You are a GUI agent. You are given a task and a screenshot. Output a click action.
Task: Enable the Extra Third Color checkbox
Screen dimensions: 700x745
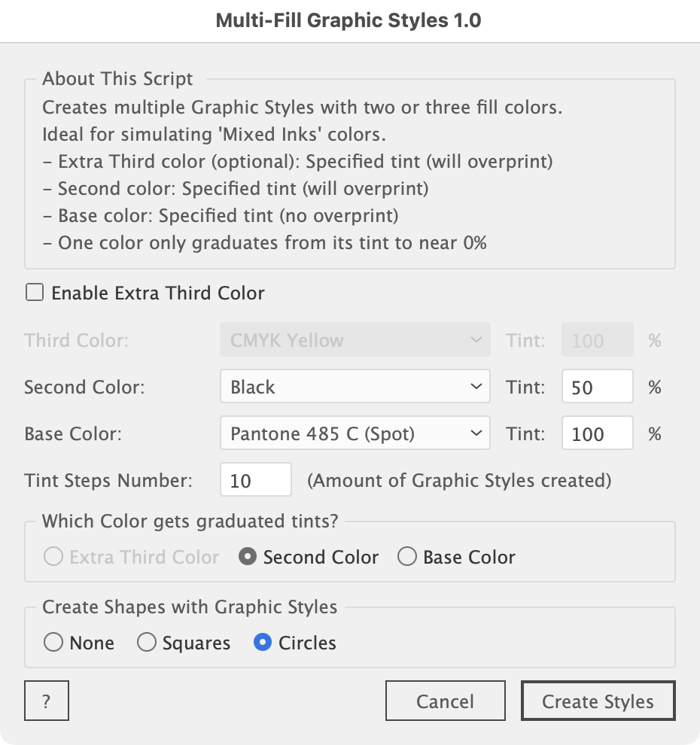coord(35,293)
